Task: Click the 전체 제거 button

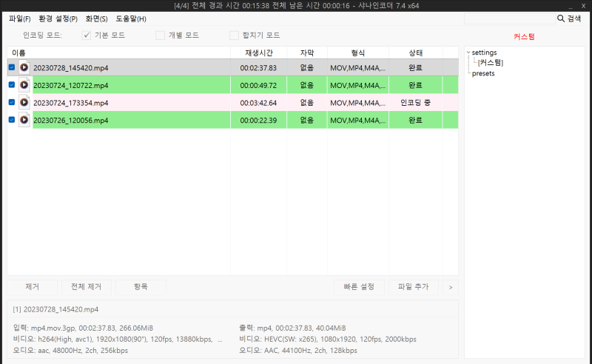Action: [87, 287]
